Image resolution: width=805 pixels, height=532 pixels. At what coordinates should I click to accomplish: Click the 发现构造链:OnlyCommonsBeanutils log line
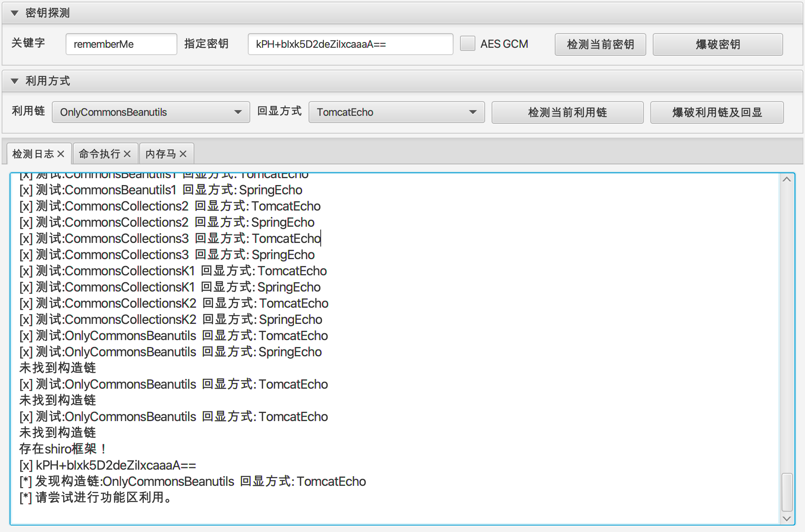(x=193, y=481)
